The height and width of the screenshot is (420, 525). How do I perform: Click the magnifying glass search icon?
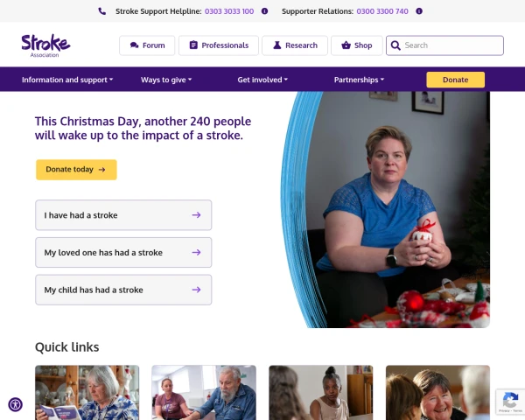point(395,45)
